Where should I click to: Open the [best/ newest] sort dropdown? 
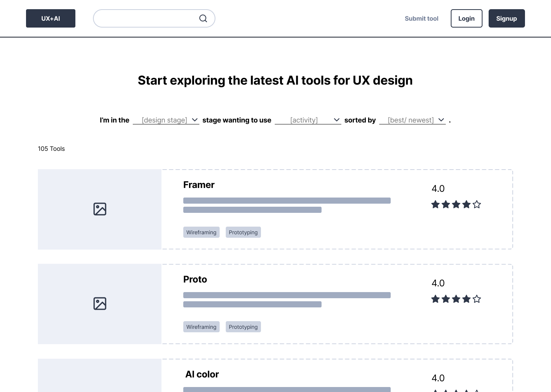point(412,120)
